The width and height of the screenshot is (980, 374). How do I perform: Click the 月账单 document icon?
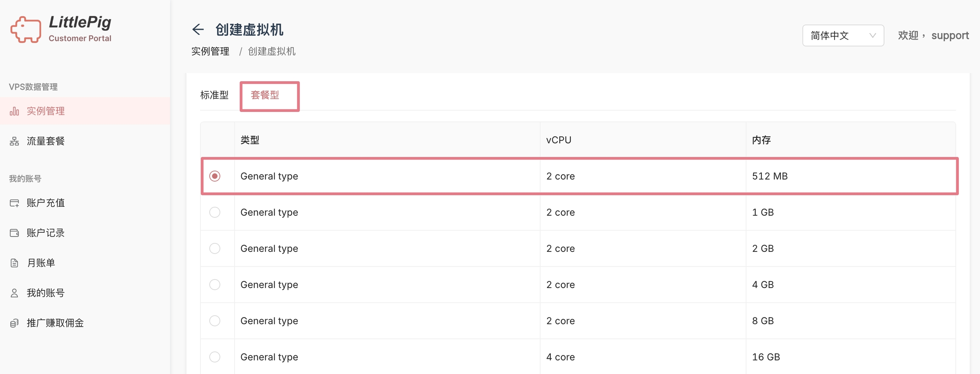(14, 263)
